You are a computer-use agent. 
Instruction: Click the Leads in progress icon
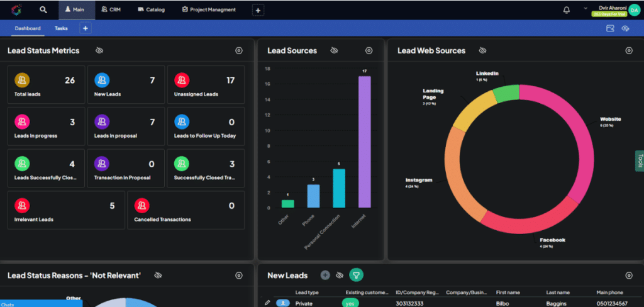click(22, 121)
